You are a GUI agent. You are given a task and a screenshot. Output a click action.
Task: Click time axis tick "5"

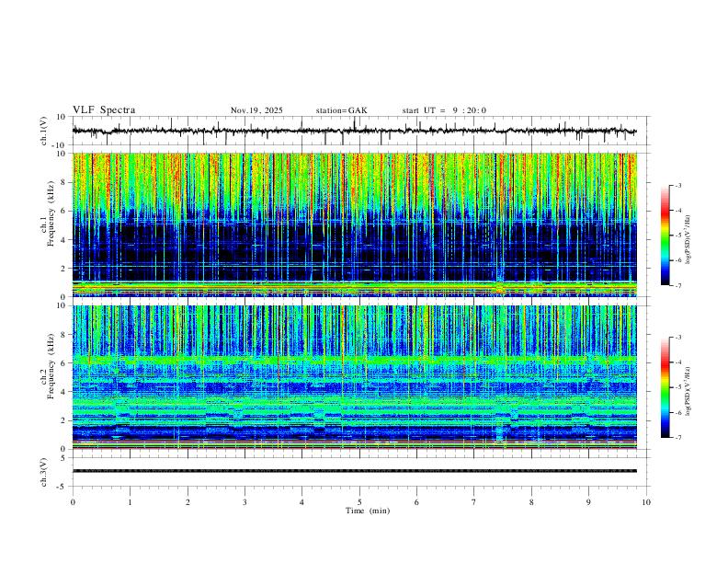(x=359, y=502)
